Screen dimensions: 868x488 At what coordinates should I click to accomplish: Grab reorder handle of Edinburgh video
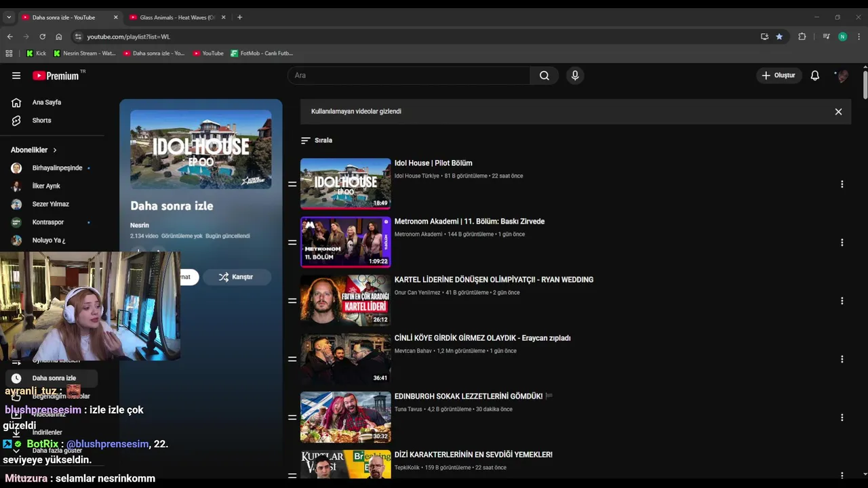(292, 418)
